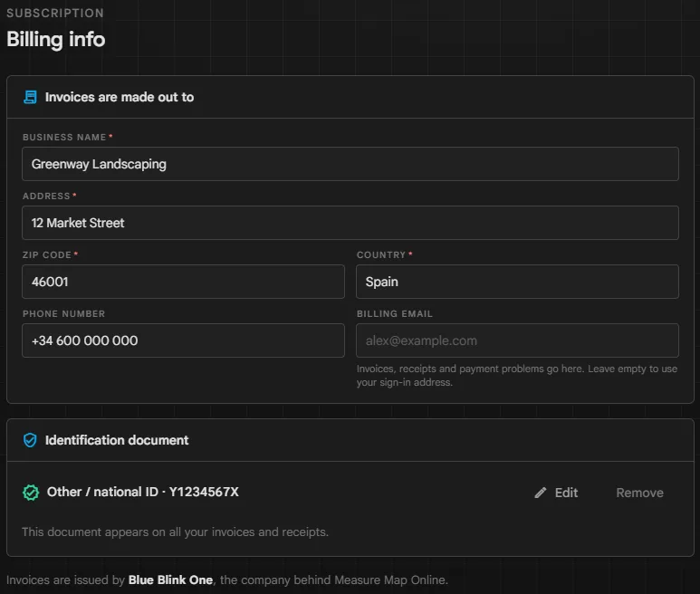700x594 pixels.
Task: Click the pencil icon next to Edit
Action: (x=541, y=493)
